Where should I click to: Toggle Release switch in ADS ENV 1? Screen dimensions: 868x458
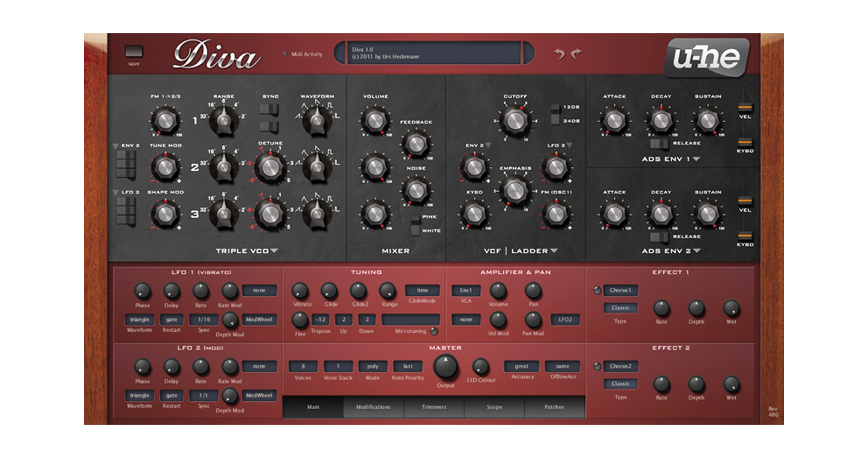click(658, 143)
